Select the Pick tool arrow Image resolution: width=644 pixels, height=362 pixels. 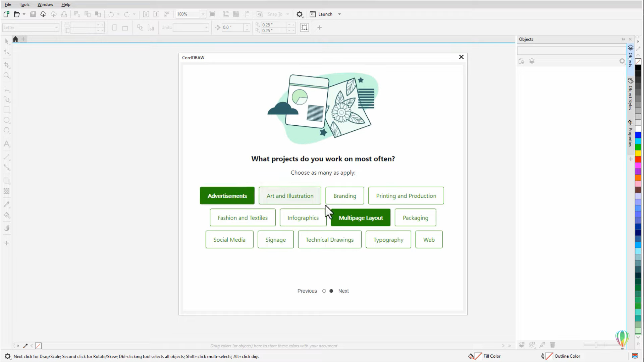[7, 41]
